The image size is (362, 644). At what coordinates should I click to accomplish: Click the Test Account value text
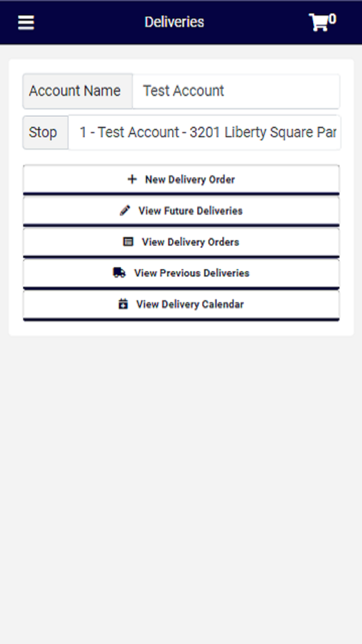point(184,91)
